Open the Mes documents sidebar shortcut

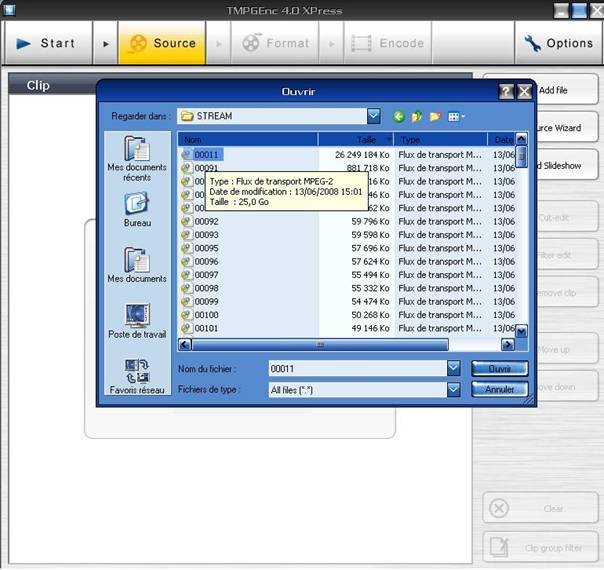pos(137,265)
